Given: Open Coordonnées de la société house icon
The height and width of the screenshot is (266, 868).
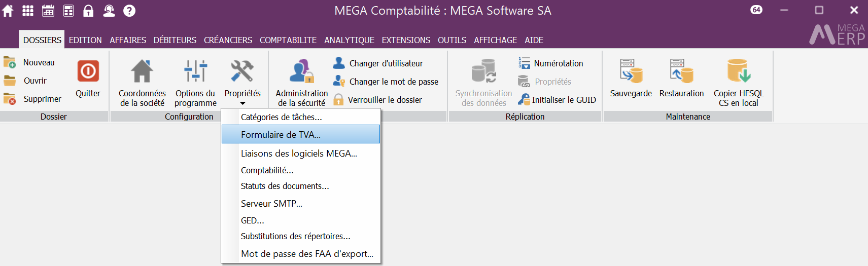Looking at the screenshot, I should tap(142, 71).
